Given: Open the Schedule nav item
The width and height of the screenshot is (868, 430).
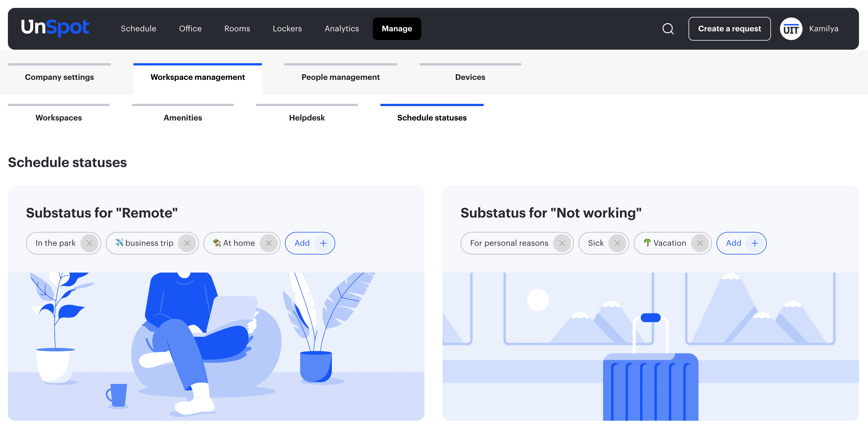Looking at the screenshot, I should (x=139, y=29).
